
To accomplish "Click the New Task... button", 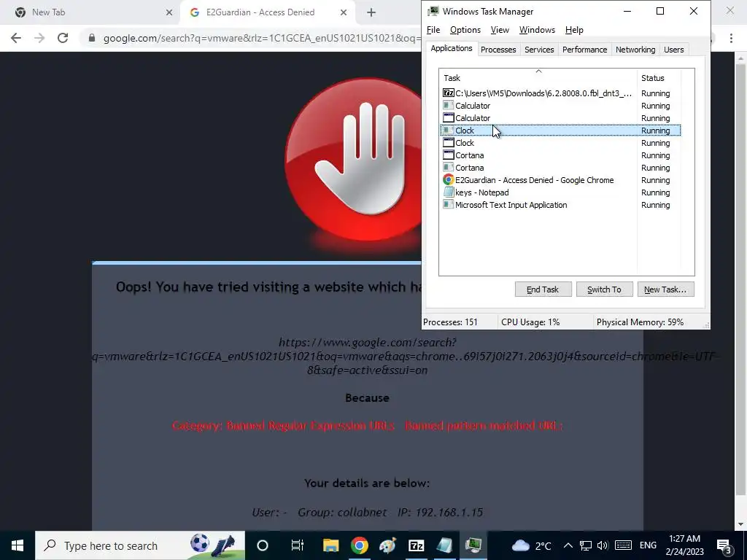I will tap(665, 289).
